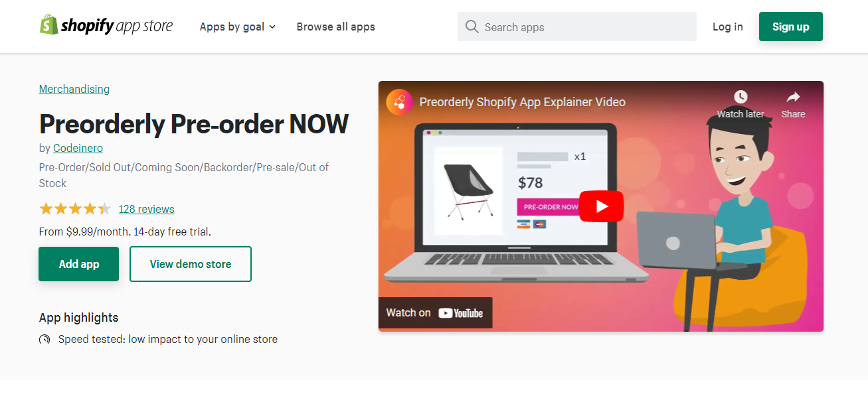This screenshot has height=404, width=868.
Task: Click the Add app button
Action: (x=78, y=264)
